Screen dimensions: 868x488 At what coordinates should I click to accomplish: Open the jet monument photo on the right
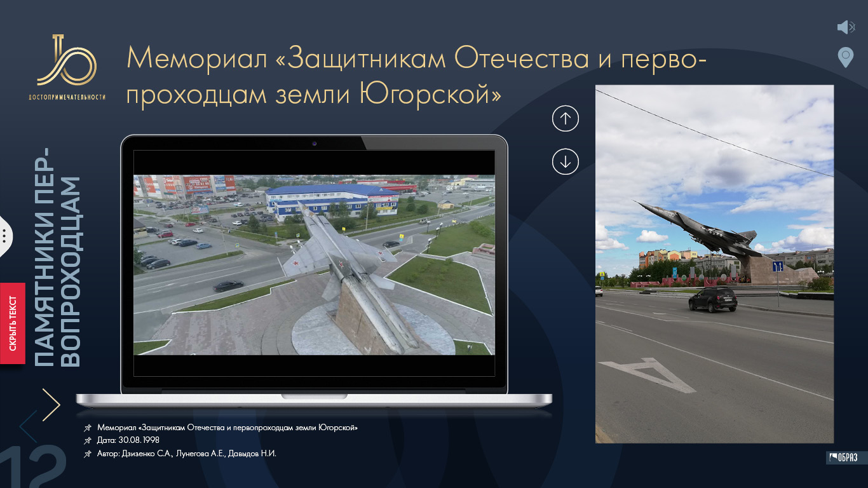coord(714,264)
